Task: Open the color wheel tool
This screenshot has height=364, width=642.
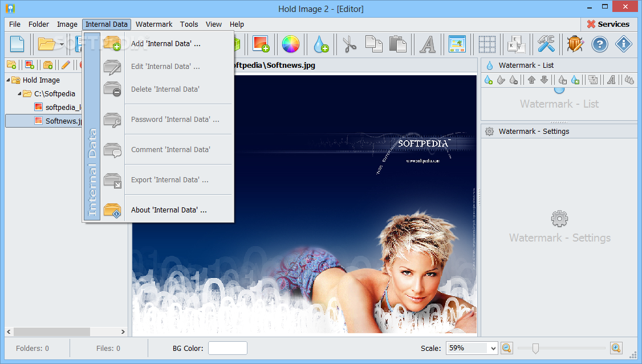Action: (291, 44)
